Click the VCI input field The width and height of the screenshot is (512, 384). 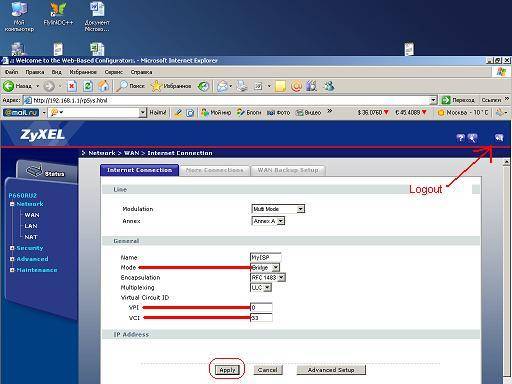click(261, 318)
